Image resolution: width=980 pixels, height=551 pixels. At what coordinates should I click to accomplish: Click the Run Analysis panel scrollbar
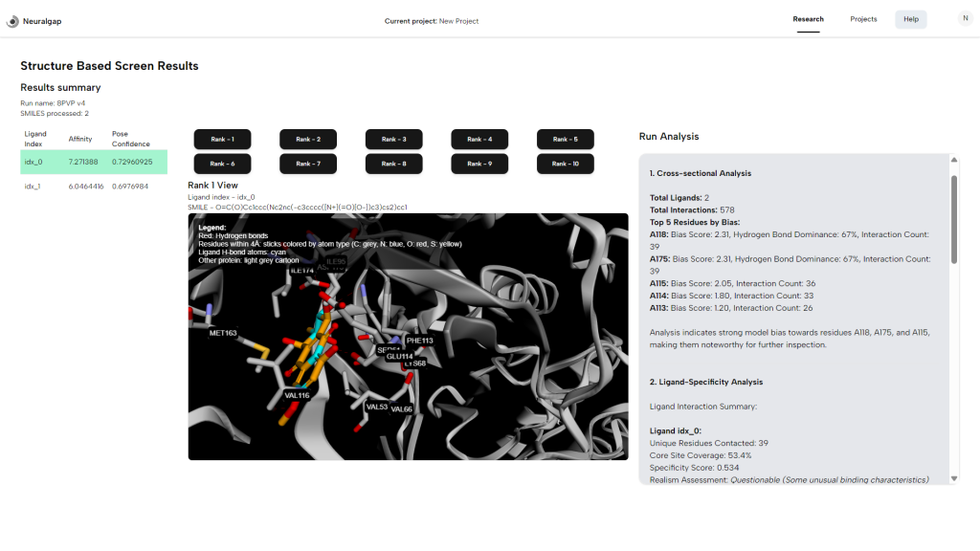click(952, 218)
